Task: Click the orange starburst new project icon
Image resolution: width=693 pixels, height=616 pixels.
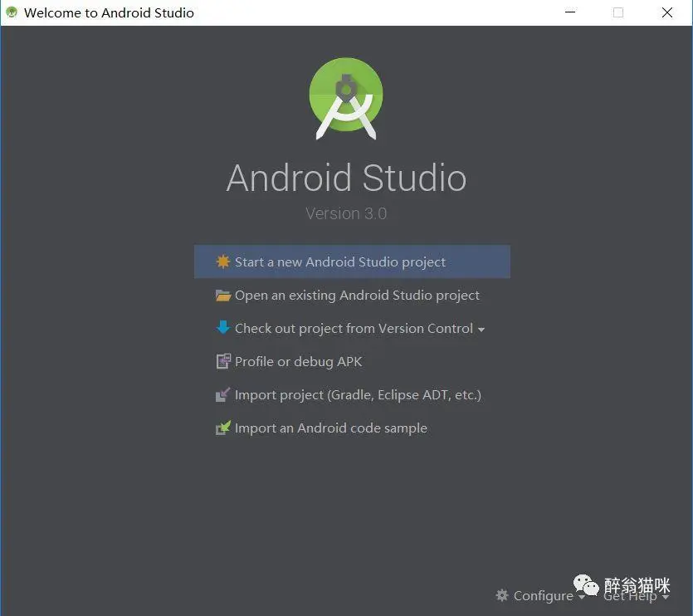Action: pyautogui.click(x=222, y=262)
